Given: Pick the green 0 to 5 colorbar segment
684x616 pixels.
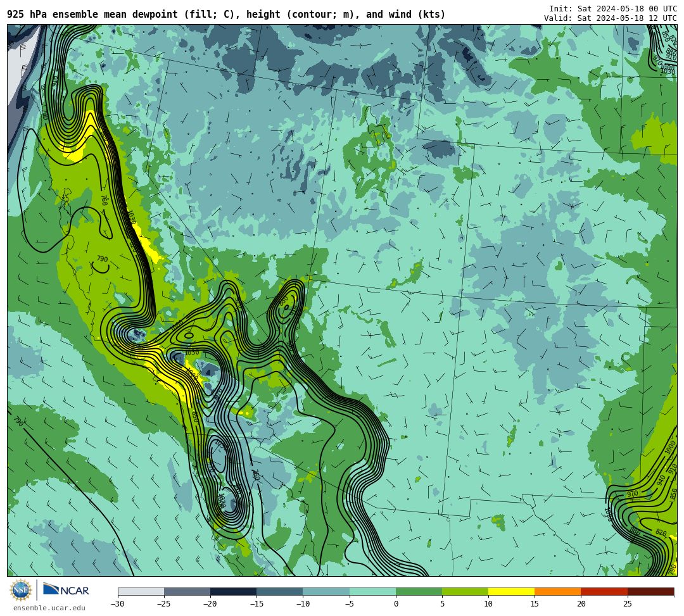Looking at the screenshot, I should pyautogui.click(x=419, y=591).
